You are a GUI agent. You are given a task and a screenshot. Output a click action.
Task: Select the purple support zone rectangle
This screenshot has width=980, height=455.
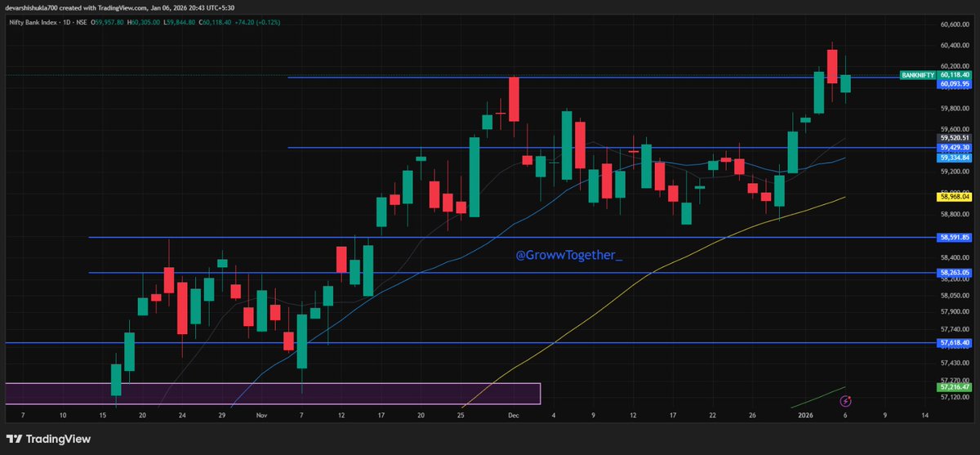(x=273, y=393)
